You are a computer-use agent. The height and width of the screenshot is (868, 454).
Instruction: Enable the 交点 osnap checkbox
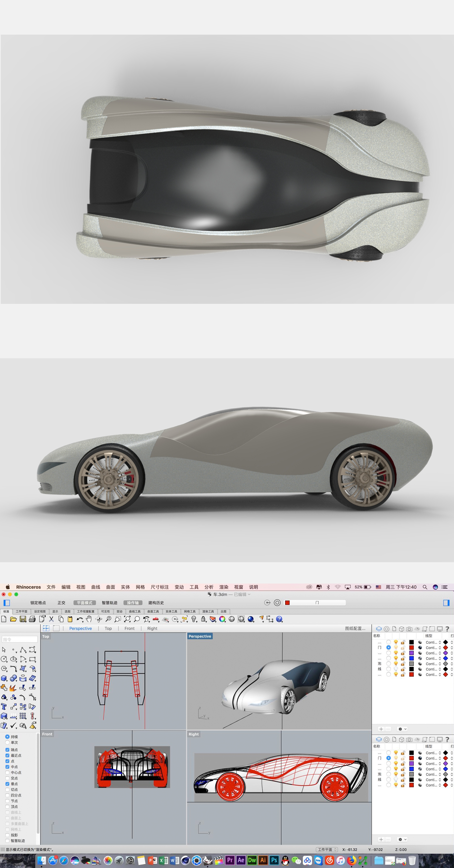tap(7, 778)
